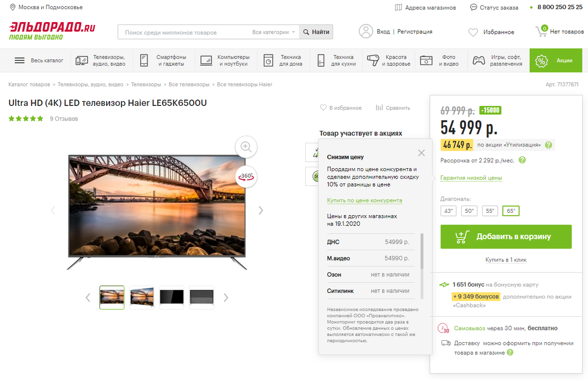This screenshot has height=381, width=588.
Task: Click the 9 Отзывов reviews link
Action: click(64, 119)
